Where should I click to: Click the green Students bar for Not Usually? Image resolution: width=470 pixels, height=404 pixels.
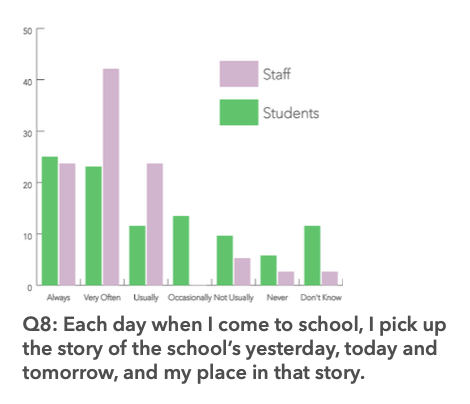pyautogui.click(x=225, y=261)
